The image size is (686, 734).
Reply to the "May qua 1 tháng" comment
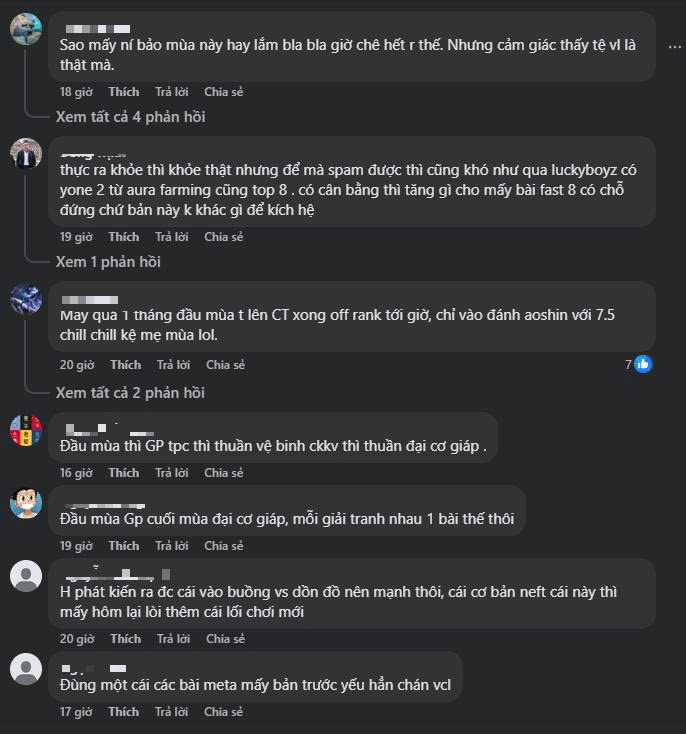tap(173, 365)
